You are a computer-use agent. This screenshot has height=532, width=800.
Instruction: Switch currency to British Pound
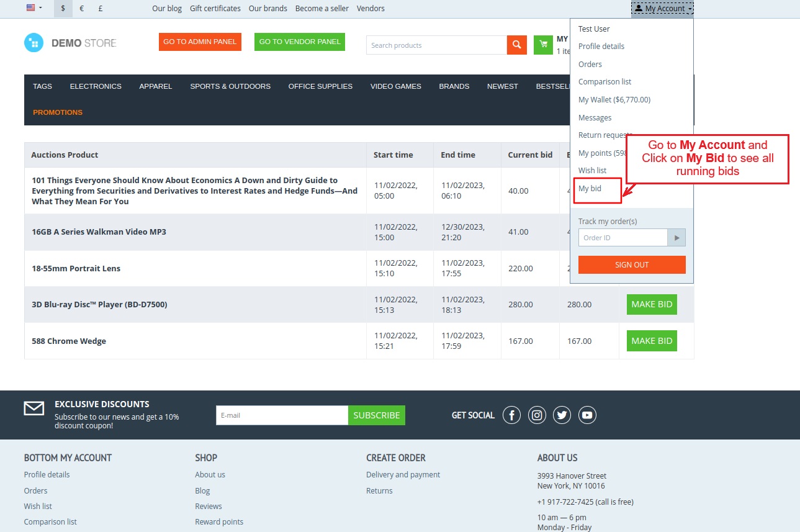pos(101,9)
